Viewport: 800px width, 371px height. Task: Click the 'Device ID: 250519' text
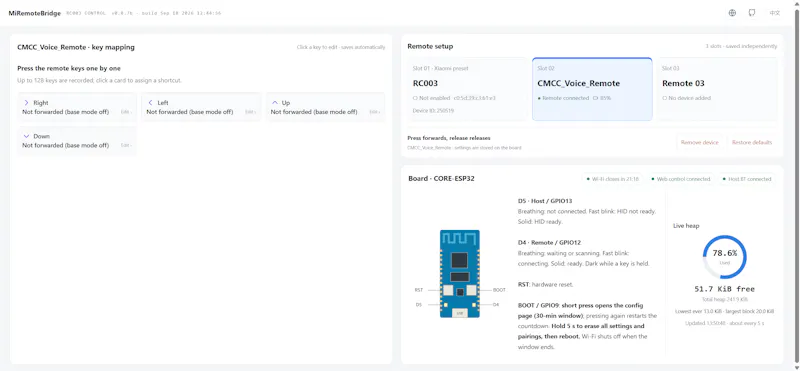click(x=433, y=110)
